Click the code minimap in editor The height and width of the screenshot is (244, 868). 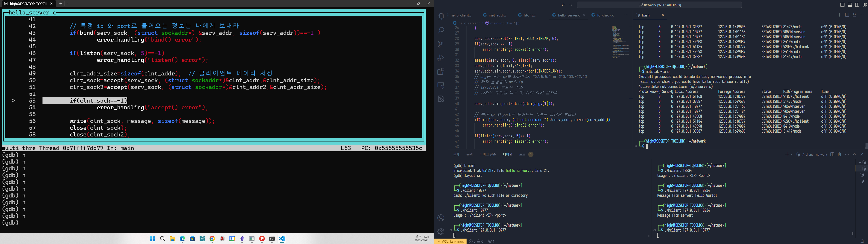click(x=620, y=42)
